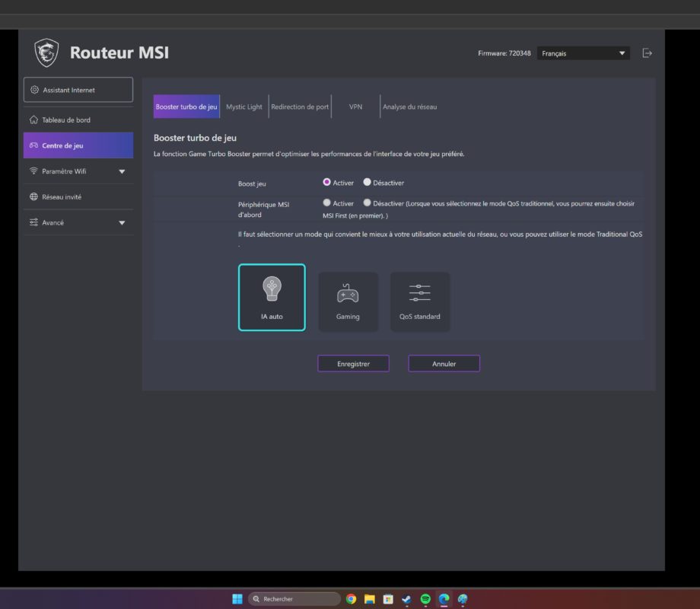Open Steam from the taskbar
700x609 pixels.
[407, 599]
